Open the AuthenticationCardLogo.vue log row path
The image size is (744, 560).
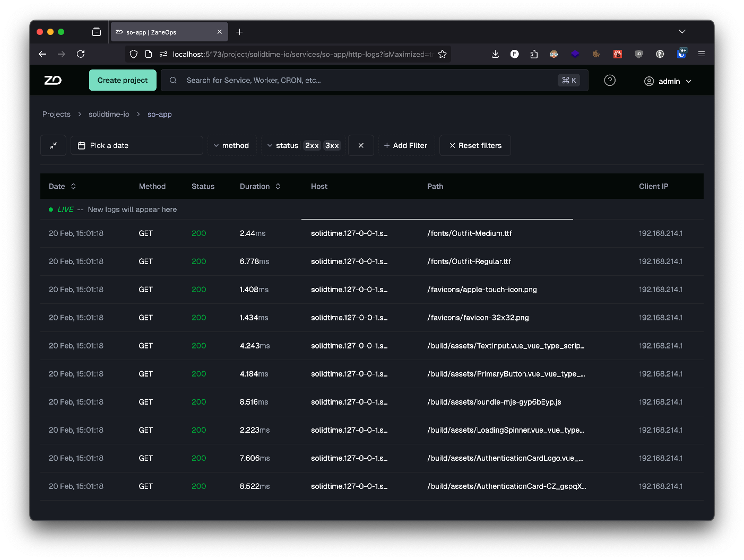(x=505, y=458)
